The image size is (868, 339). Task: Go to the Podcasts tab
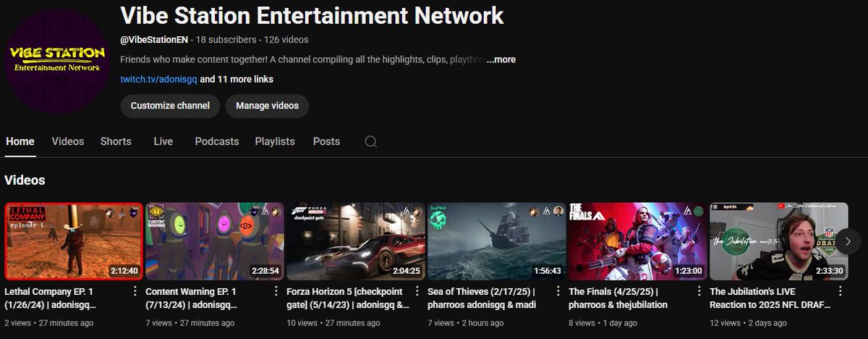click(x=217, y=141)
